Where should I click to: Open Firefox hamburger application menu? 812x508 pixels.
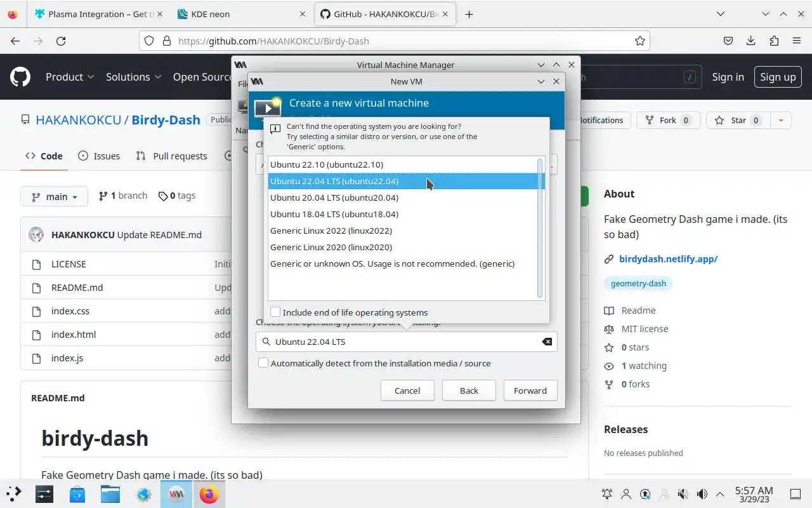click(x=797, y=41)
